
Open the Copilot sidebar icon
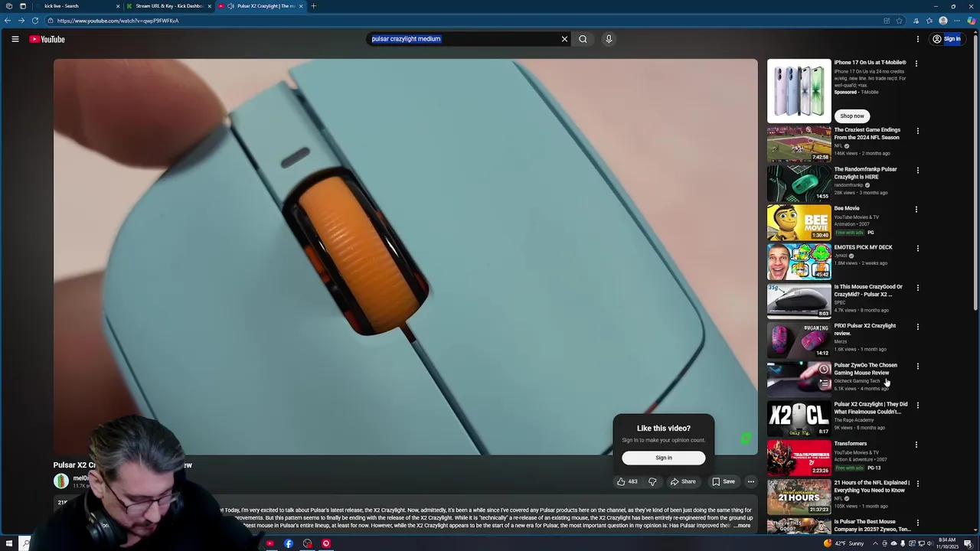972,21
